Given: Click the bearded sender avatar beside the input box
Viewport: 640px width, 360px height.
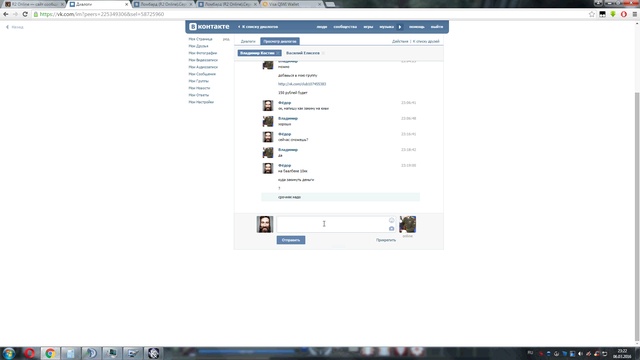Looking at the screenshot, I should 265,224.
